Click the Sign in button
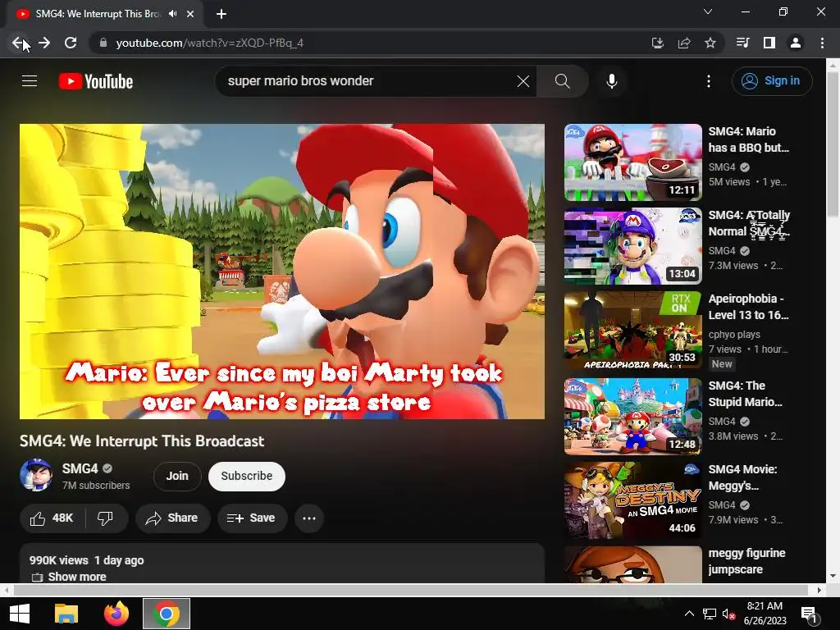Screen dimensions: 840x630 (772, 81)
